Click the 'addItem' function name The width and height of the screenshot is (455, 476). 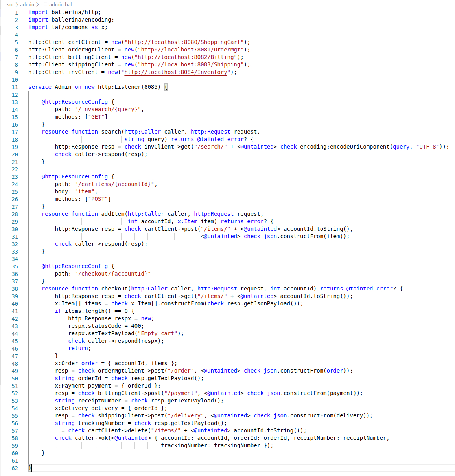[113, 214]
